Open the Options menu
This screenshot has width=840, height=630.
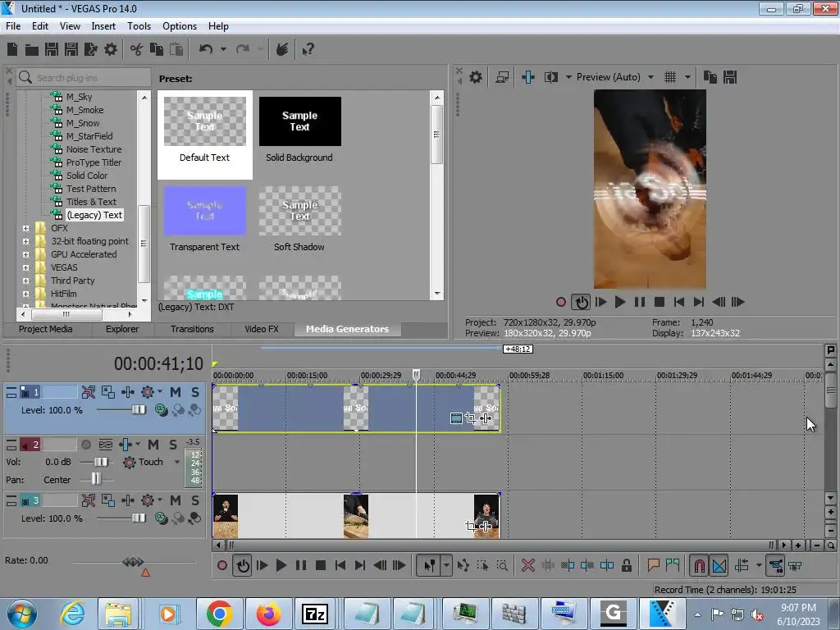tap(180, 26)
